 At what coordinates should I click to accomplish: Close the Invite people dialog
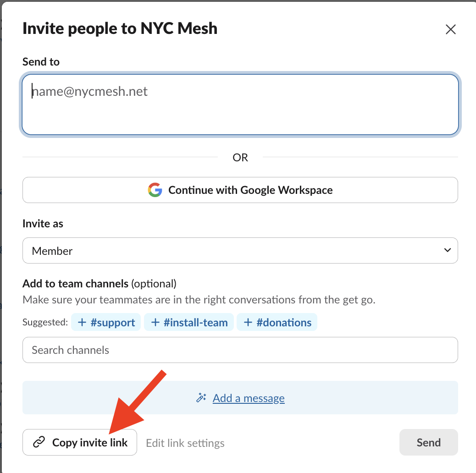click(x=450, y=29)
